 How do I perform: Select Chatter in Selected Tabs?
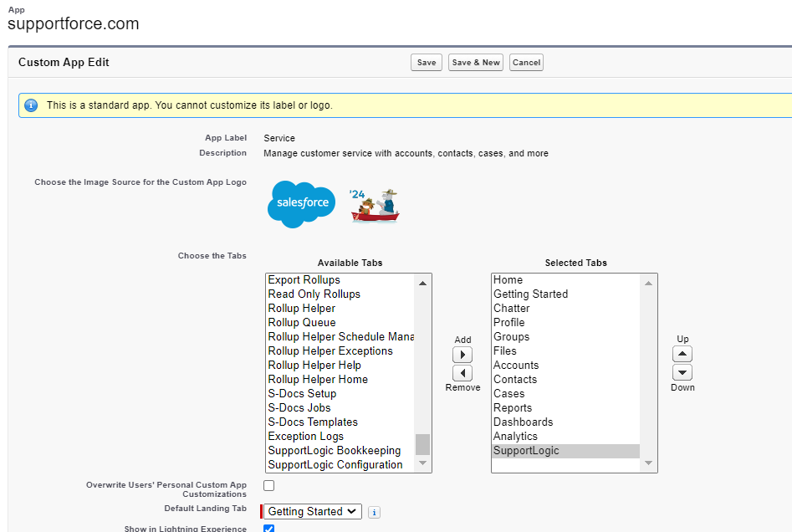[565, 308]
